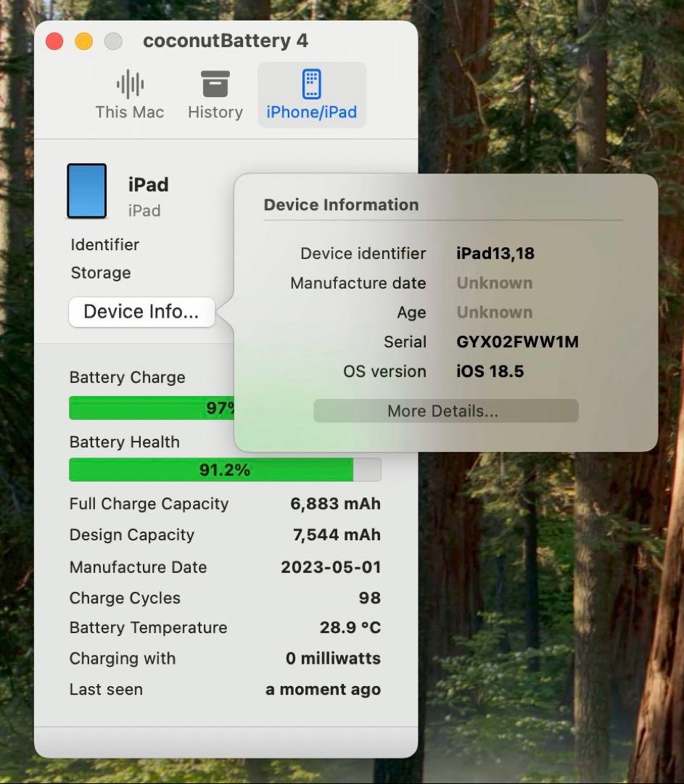The image size is (684, 784).
Task: Minimize the coconutBattery window
Action: [x=84, y=41]
